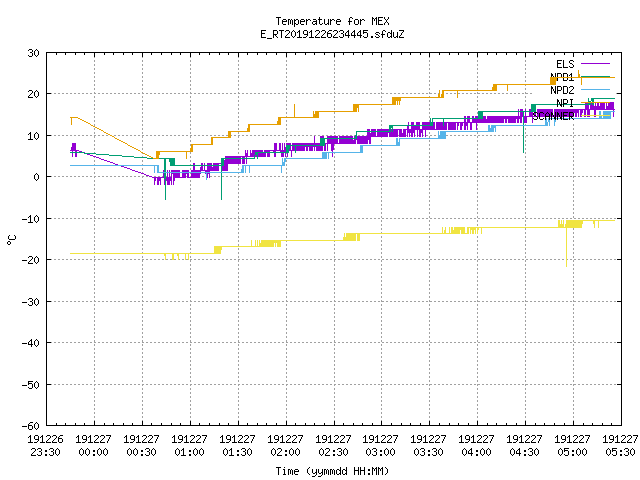
Task: Click the y-axis tick label 20
Action: (x=33, y=94)
